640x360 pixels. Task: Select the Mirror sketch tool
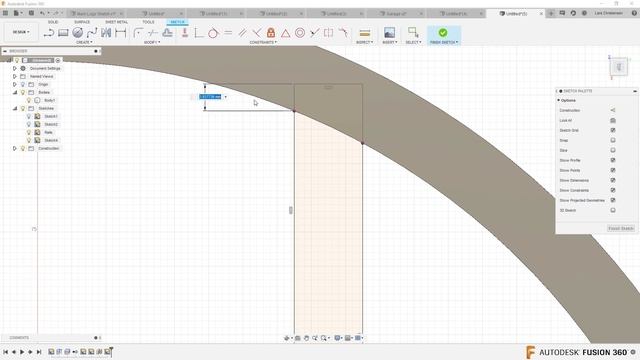click(106, 33)
